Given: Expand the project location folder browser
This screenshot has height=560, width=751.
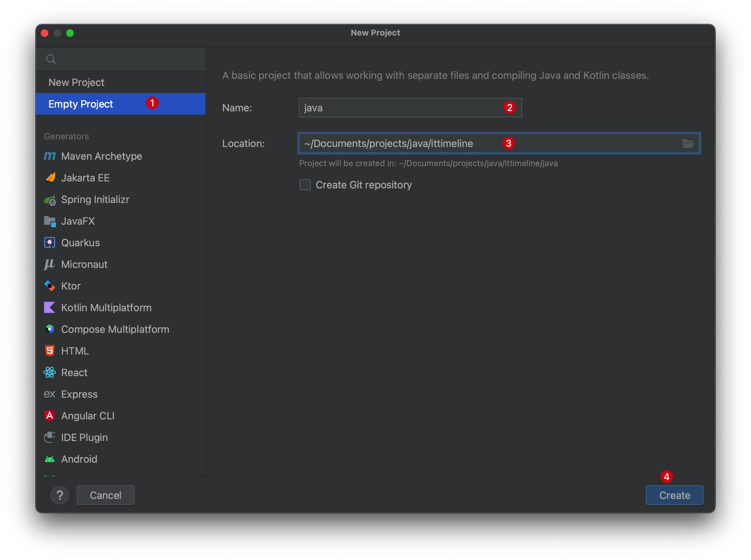Looking at the screenshot, I should click(x=688, y=143).
